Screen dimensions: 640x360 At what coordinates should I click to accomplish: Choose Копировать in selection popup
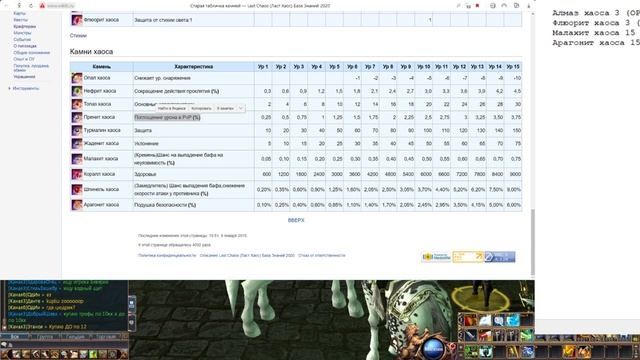click(x=201, y=109)
